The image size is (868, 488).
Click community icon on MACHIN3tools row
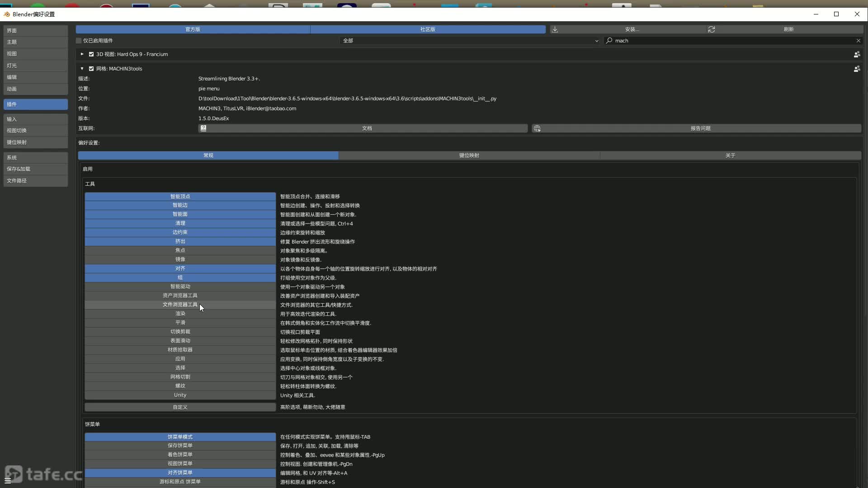coord(857,69)
